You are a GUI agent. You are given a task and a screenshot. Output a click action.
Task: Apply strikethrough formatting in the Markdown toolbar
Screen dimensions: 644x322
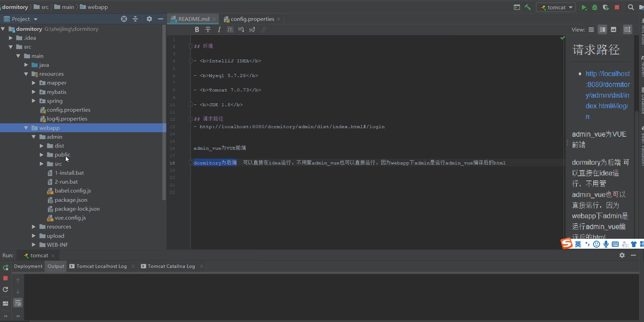pos(208,29)
